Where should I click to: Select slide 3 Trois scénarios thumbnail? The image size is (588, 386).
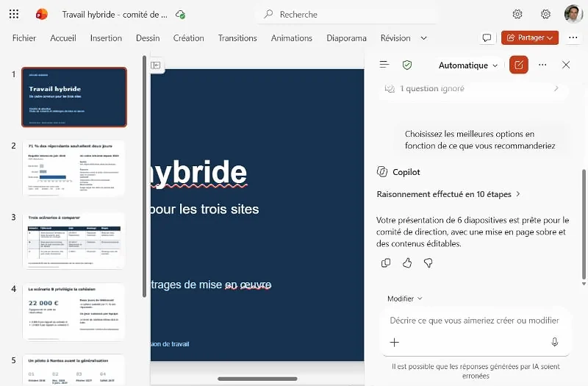click(x=74, y=240)
